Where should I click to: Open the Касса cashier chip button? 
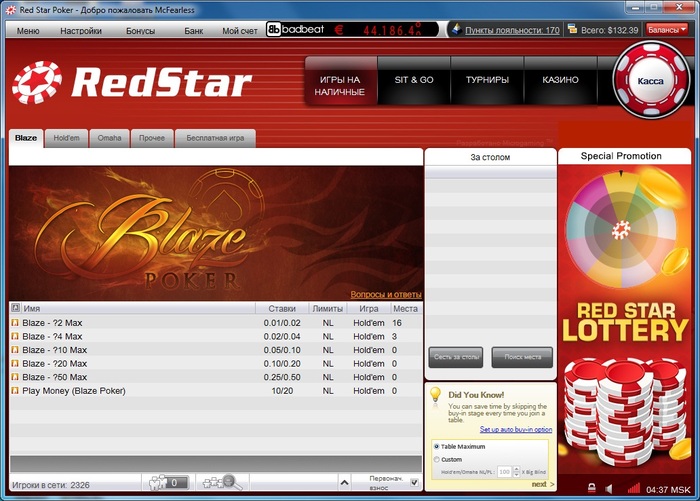pos(650,81)
